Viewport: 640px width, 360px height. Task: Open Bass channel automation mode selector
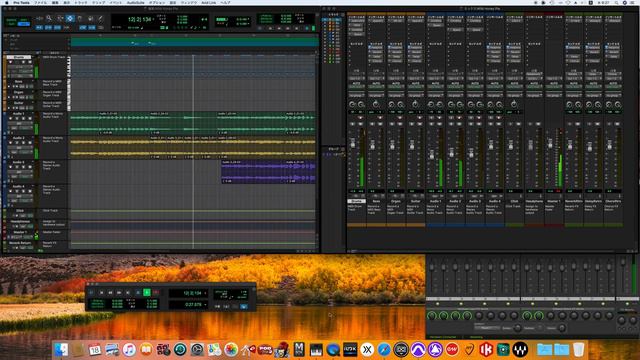(376, 87)
